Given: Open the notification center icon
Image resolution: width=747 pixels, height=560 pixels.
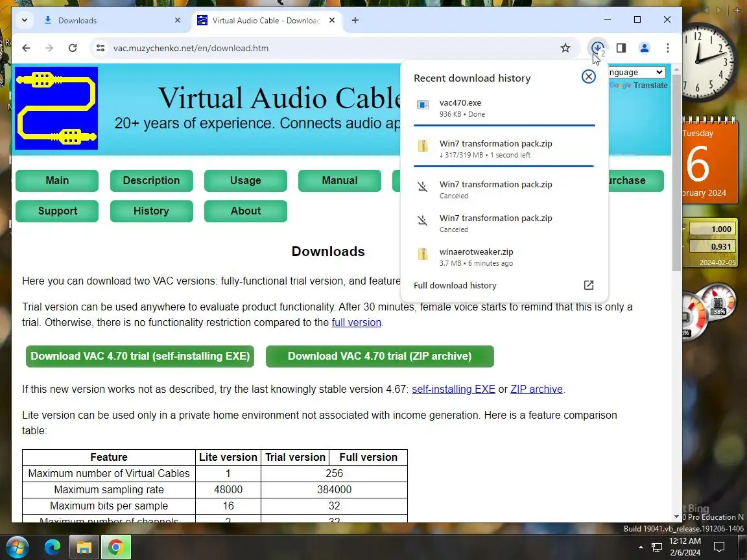Looking at the screenshot, I should tap(719, 547).
